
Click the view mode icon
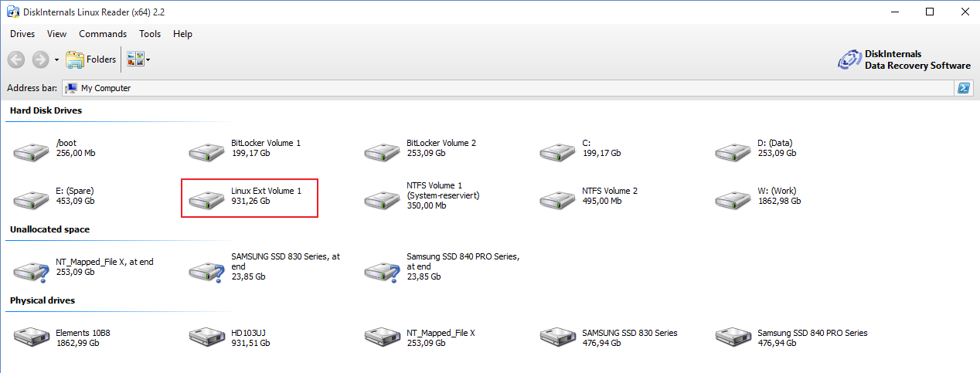tap(135, 59)
